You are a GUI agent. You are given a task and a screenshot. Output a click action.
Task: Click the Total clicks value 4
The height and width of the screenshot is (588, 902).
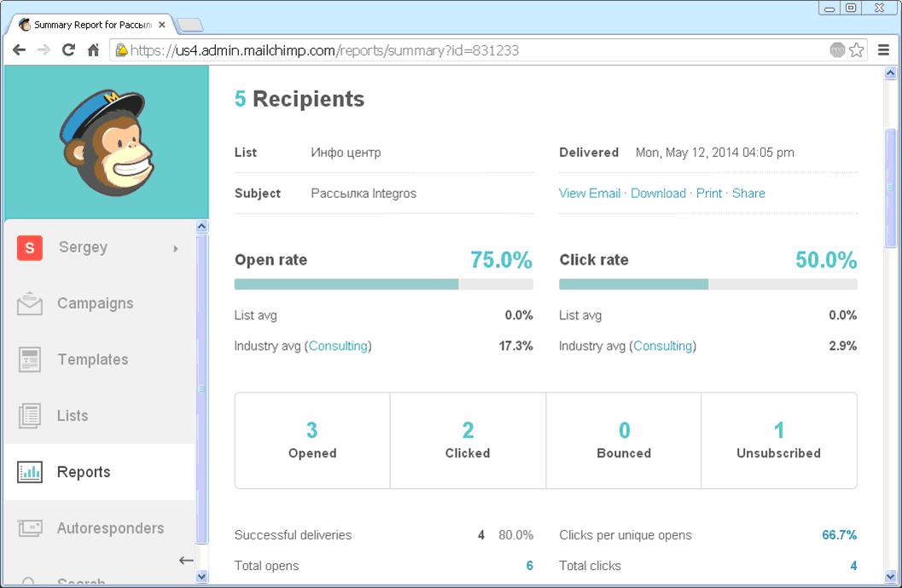(853, 566)
